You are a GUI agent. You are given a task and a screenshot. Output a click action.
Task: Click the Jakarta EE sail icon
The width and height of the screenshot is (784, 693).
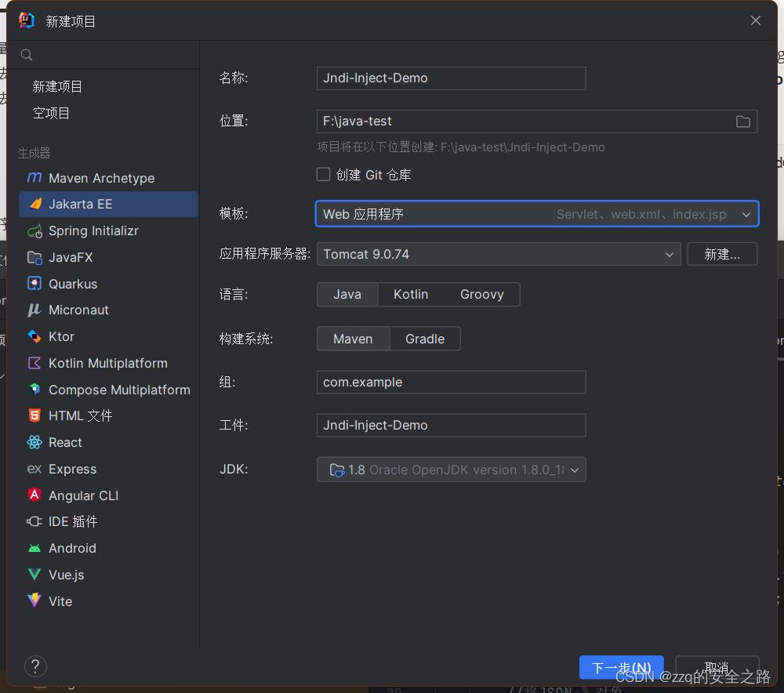coord(35,204)
